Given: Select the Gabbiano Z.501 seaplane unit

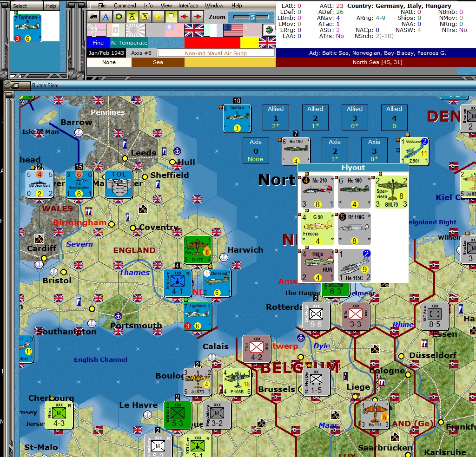Looking at the screenshot, I should (x=414, y=151).
